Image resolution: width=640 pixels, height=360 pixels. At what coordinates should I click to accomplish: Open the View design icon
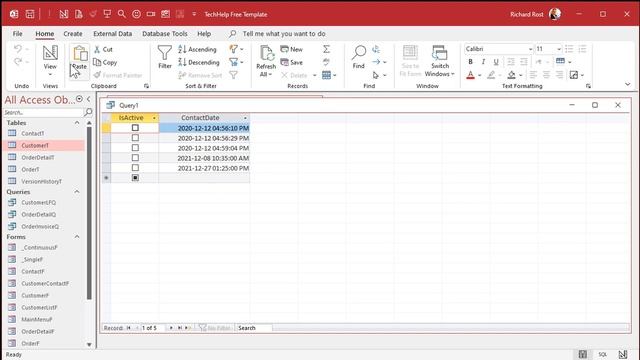50,53
